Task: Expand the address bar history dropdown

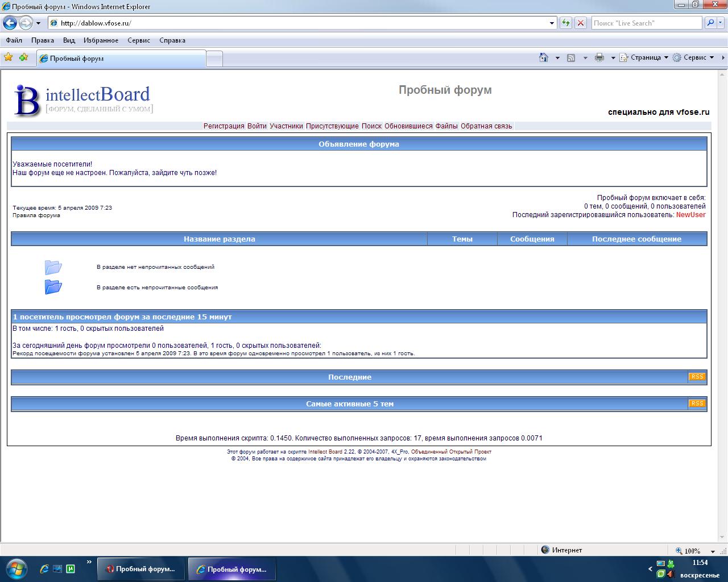Action: (552, 23)
